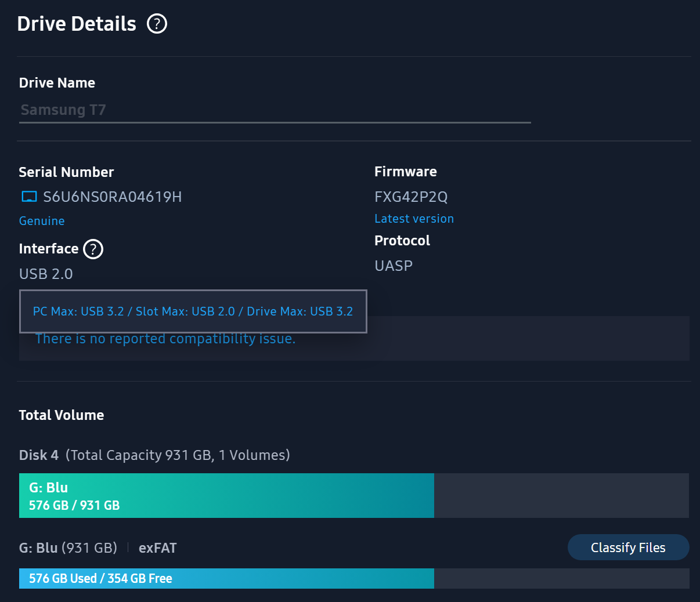Open the Drive Details help icon

156,24
